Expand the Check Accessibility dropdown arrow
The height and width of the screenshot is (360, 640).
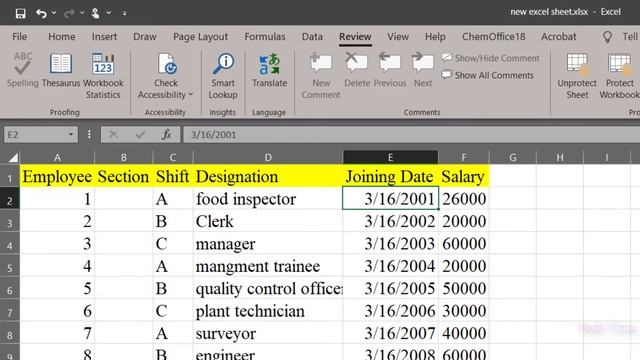[191, 95]
